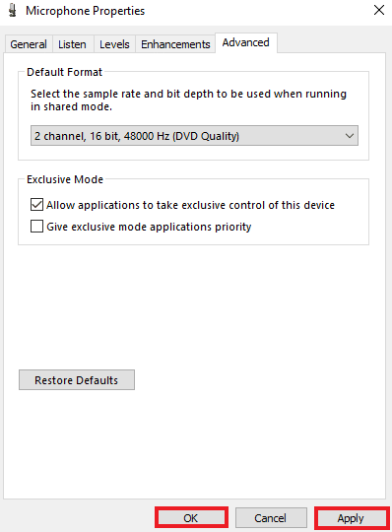The height and width of the screenshot is (532, 392).
Task: Apply the microphone settings
Action: click(352, 518)
